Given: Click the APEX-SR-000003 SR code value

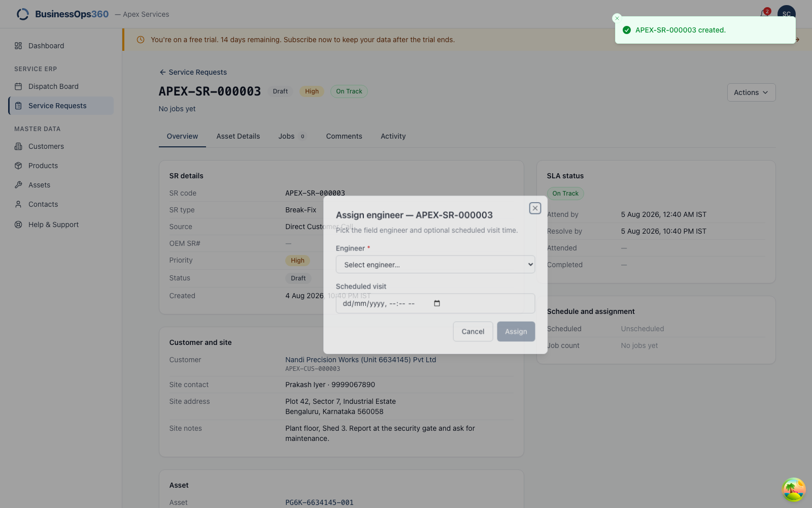Looking at the screenshot, I should 315,193.
